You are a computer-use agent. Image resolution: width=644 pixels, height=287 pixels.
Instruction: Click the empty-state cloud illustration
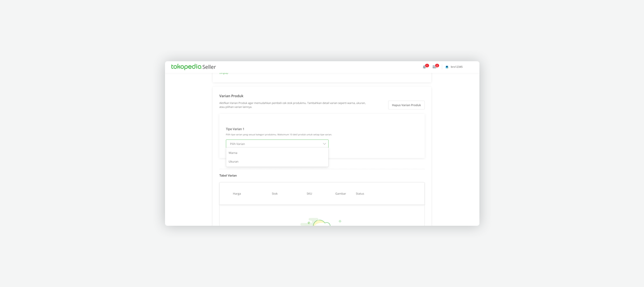(x=320, y=222)
